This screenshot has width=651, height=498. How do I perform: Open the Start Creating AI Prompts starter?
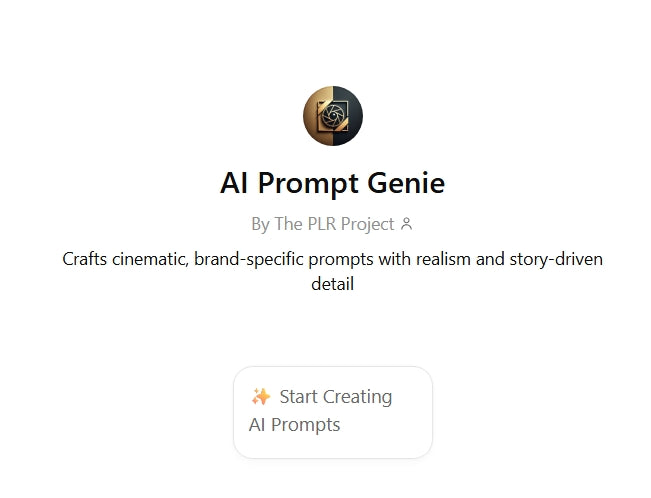coord(332,411)
